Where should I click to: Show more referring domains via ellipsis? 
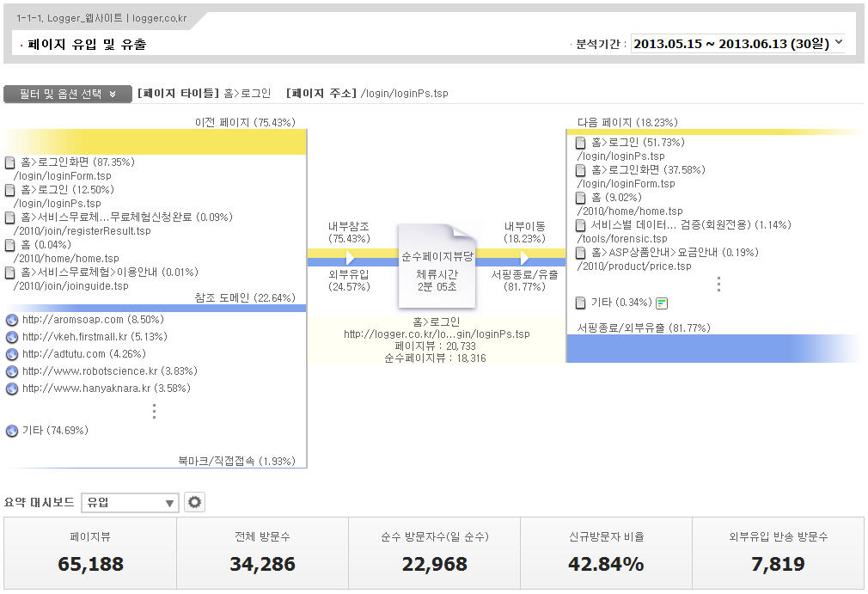point(154,411)
